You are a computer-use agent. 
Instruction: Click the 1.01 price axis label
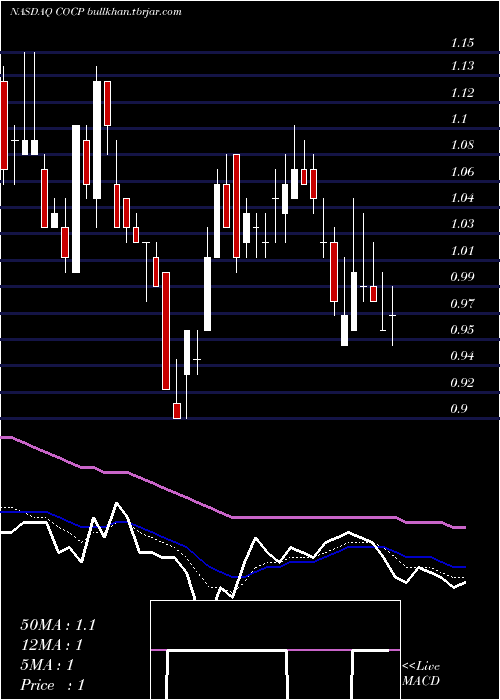coord(462,250)
